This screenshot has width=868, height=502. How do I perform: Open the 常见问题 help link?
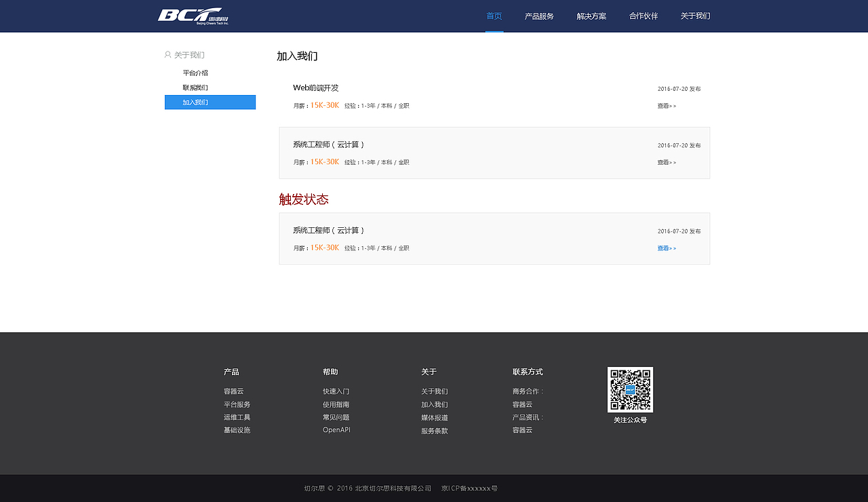coord(336,417)
